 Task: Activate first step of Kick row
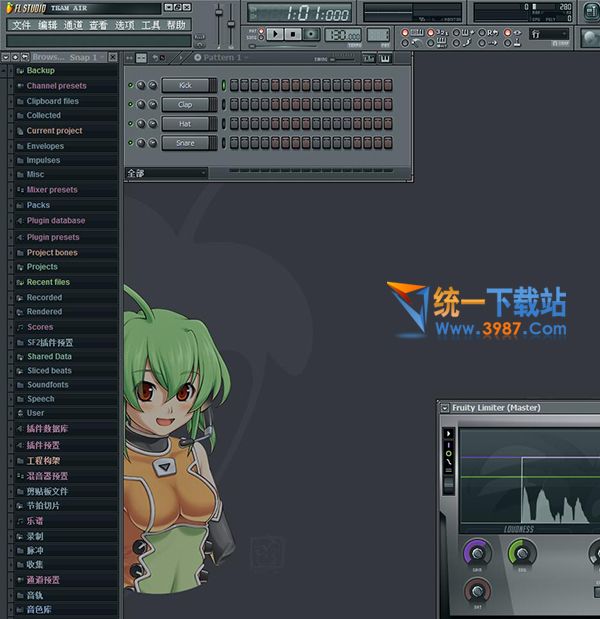pos(234,85)
